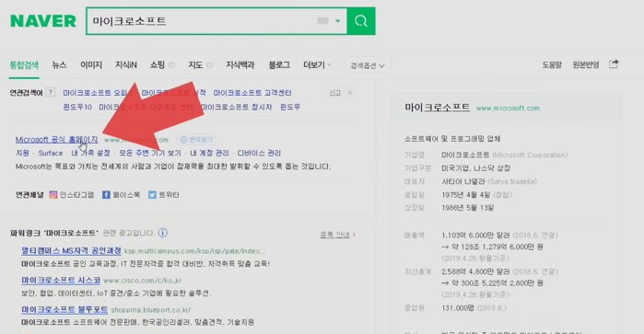Open the 인스타그램 channel
Image resolution: width=644 pixels, height=334 pixels.
[72, 195]
